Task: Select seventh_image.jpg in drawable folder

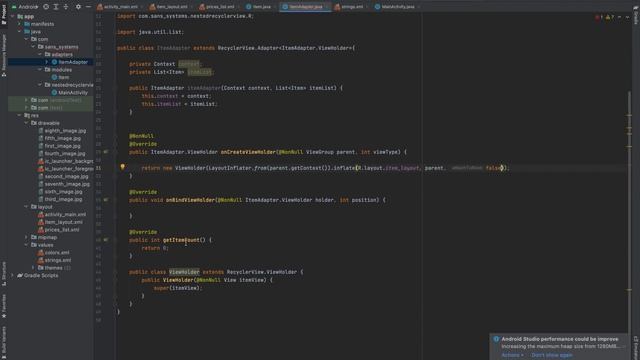Action: [x=64, y=184]
